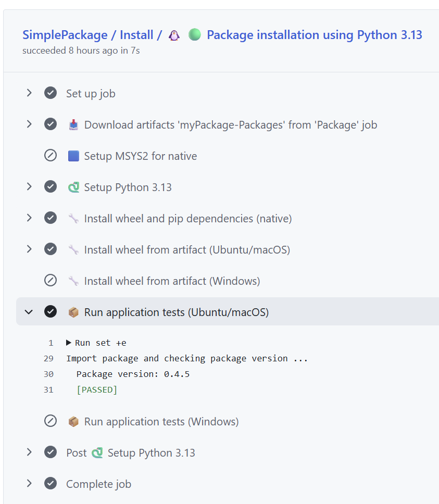Click skipped icon for Install wheel (Windows)
This screenshot has width=439, height=504.
[51, 281]
